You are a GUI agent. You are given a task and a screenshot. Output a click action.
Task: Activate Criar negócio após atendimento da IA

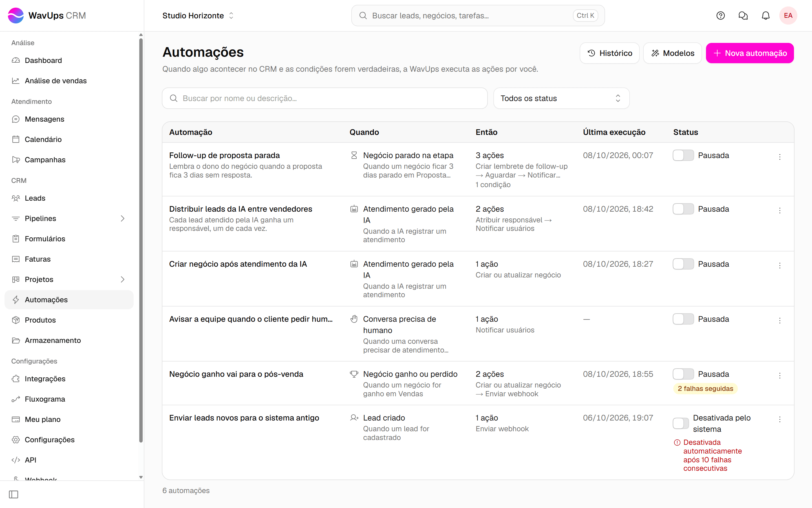click(683, 264)
